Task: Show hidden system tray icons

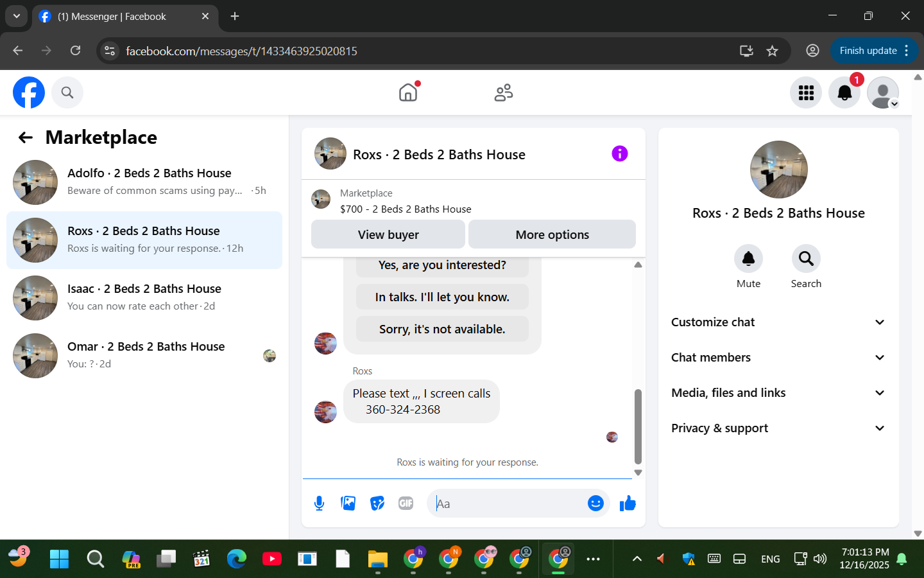Action: (x=637, y=559)
